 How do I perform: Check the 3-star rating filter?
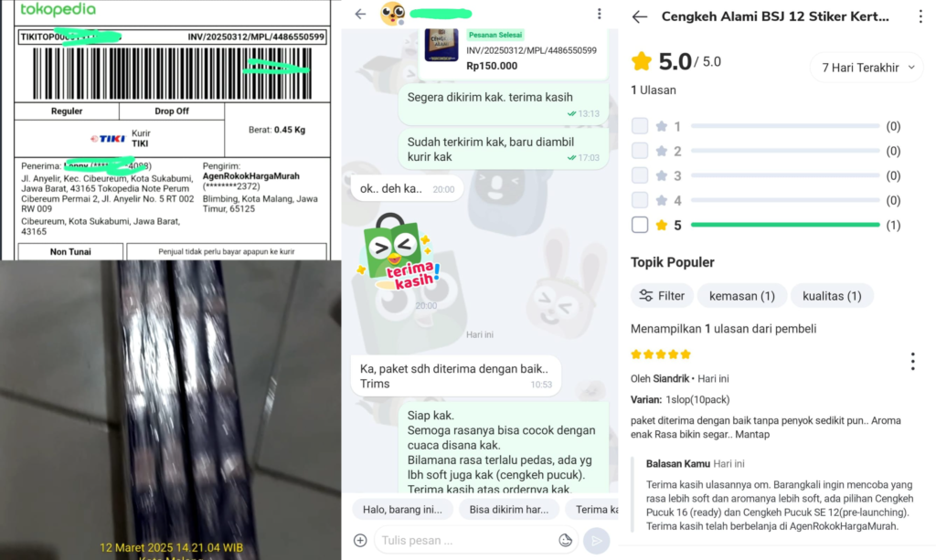(639, 175)
